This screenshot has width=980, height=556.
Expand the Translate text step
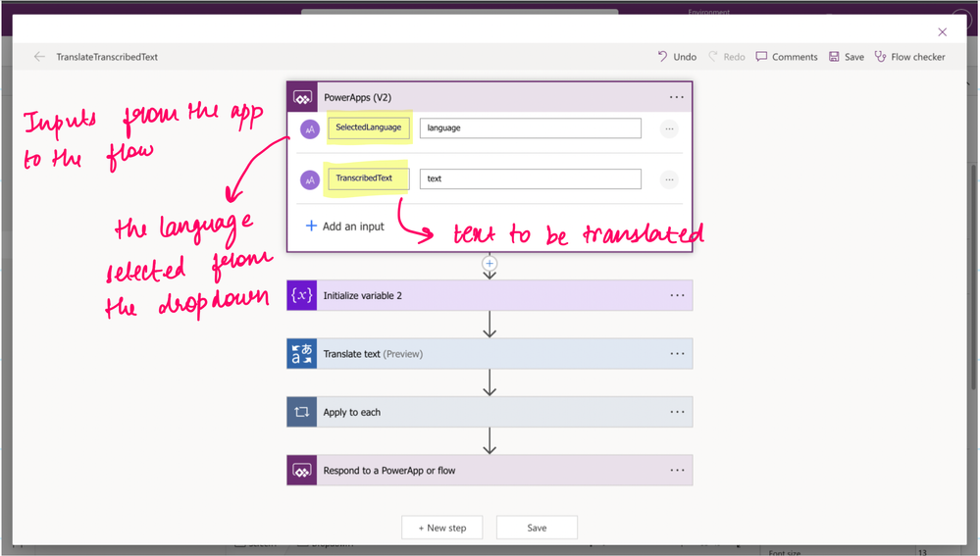click(490, 354)
